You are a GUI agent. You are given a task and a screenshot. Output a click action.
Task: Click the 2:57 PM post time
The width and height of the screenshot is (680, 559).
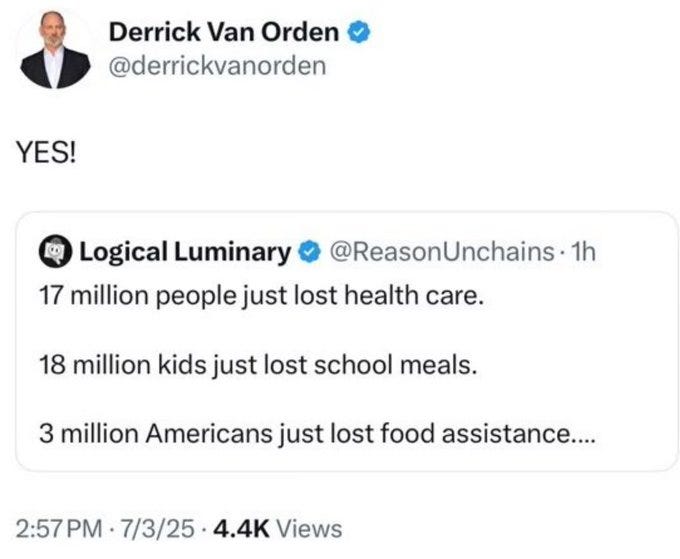[59, 528]
